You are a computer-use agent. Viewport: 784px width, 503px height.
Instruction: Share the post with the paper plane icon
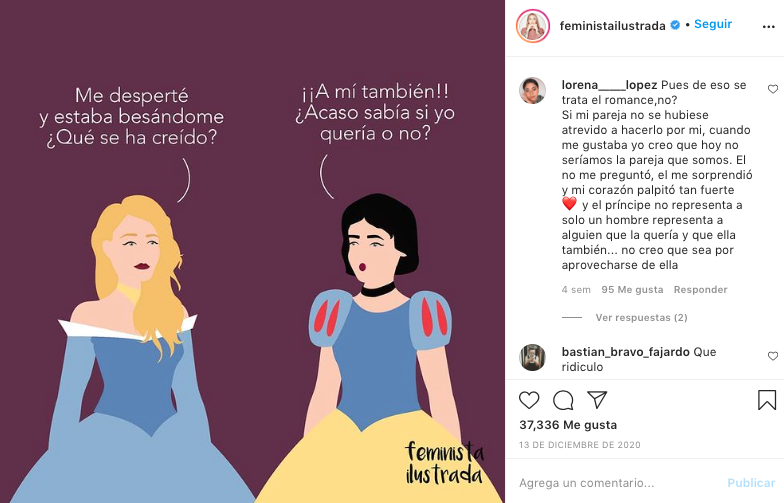coord(597,400)
